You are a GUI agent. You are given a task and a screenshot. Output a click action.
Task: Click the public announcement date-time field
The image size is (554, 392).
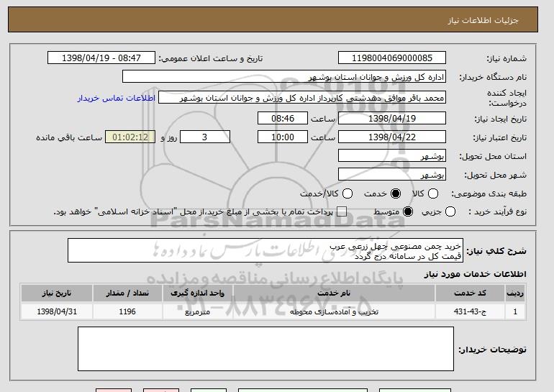[101, 58]
